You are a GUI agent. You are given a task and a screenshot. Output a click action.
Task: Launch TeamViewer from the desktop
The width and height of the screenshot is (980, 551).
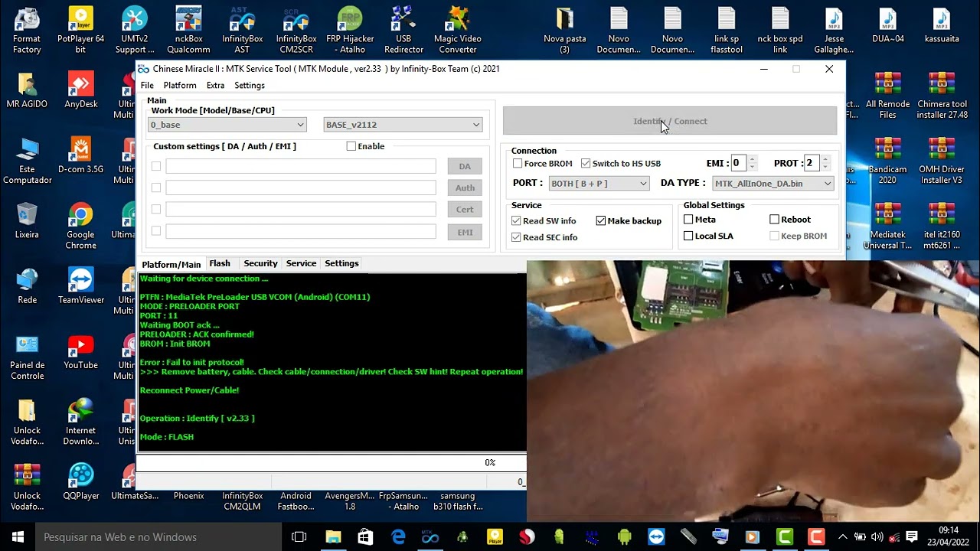80,286
